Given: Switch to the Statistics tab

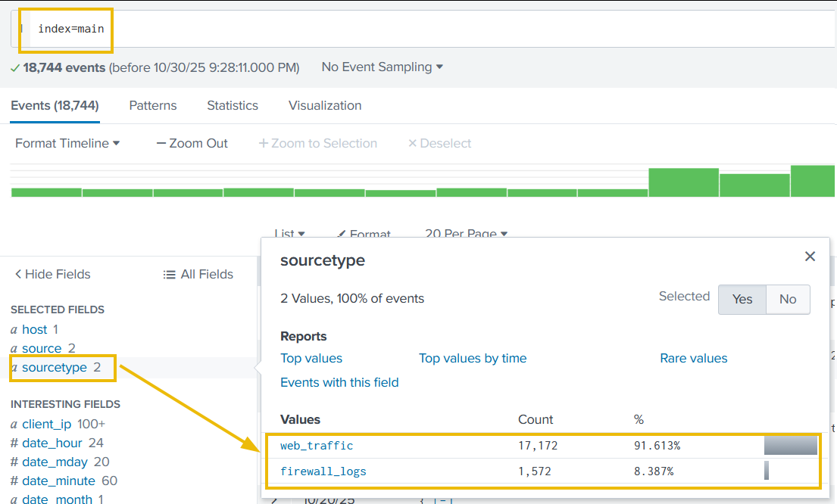Looking at the screenshot, I should (x=233, y=105).
